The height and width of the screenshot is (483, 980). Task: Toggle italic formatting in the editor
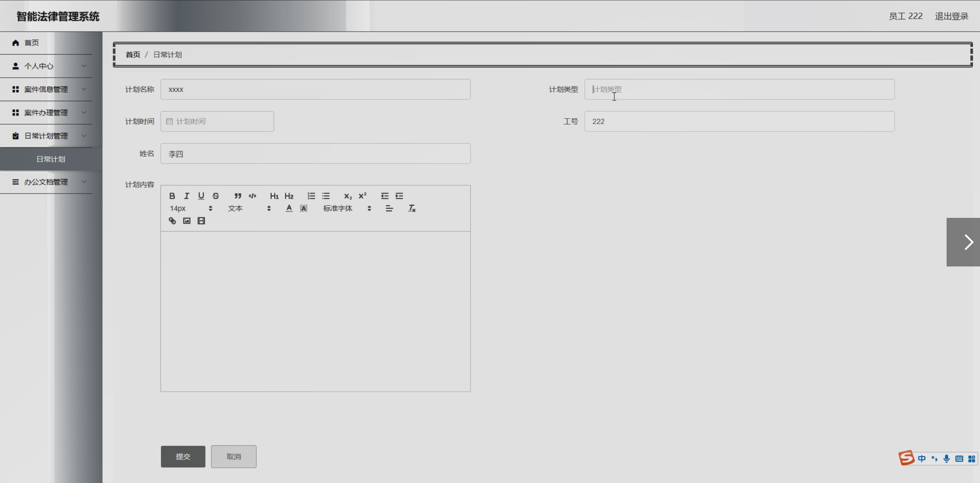click(x=187, y=196)
